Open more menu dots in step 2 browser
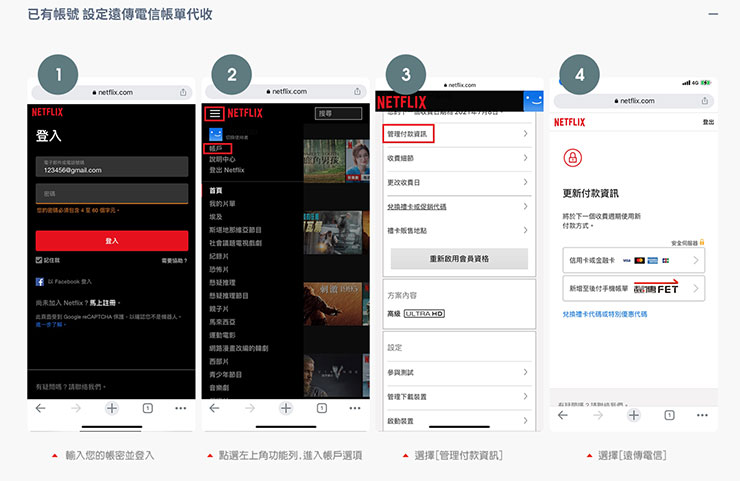740x481 pixels. (x=355, y=408)
